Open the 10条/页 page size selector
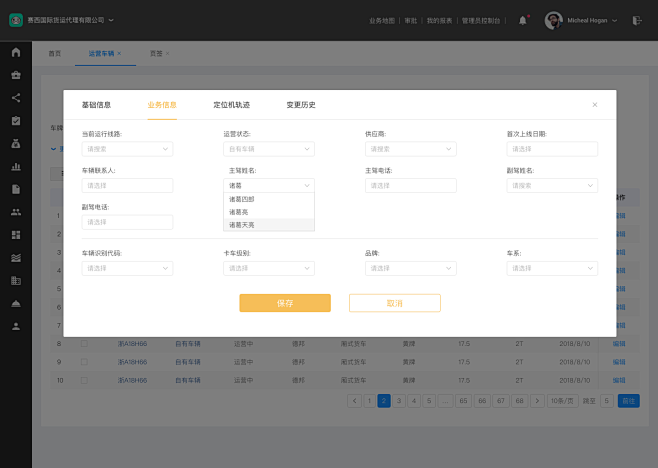658x468 pixels. pyautogui.click(x=562, y=401)
